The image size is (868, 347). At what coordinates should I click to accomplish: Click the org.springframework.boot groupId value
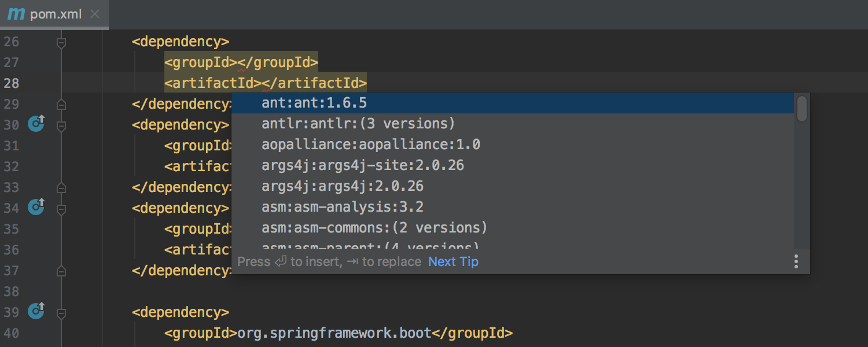click(334, 333)
